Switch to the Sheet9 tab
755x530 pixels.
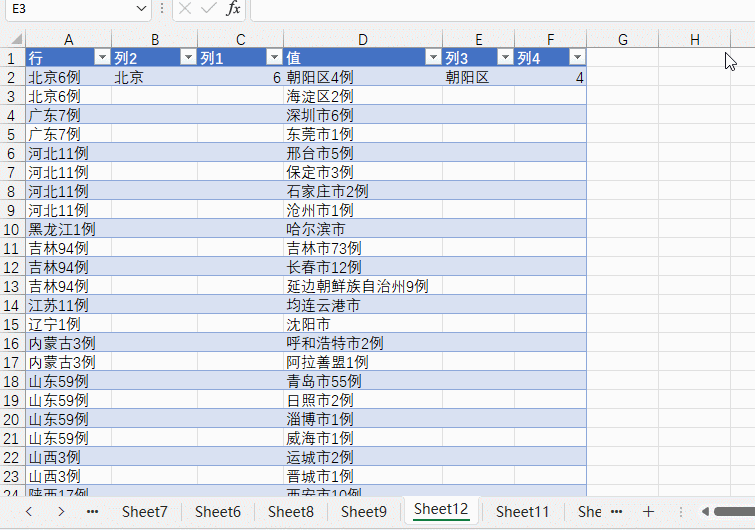click(364, 511)
